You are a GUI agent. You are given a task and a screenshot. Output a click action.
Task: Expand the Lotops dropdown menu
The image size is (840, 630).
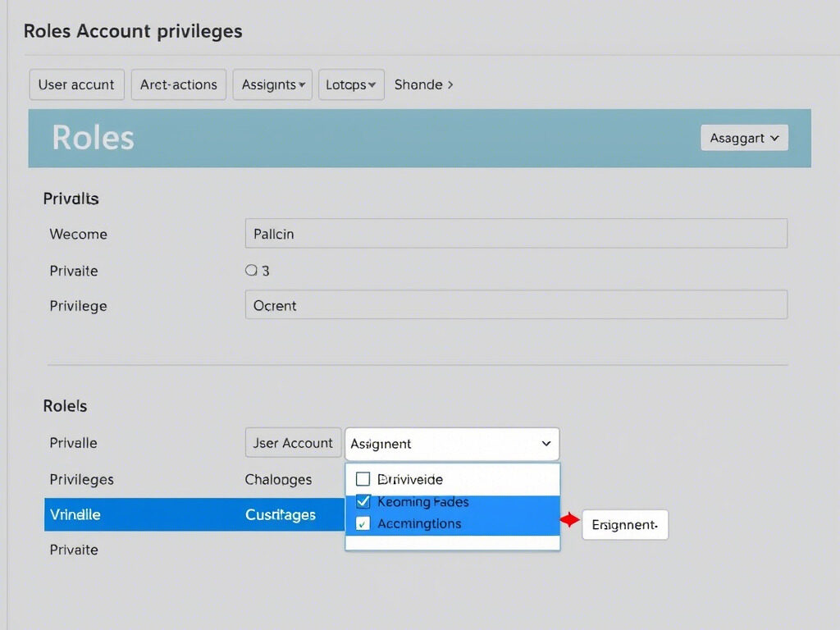[x=351, y=84]
